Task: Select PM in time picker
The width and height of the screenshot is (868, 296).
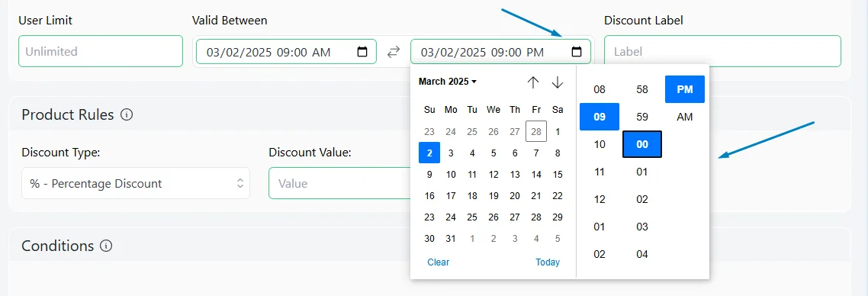Action: (x=685, y=89)
